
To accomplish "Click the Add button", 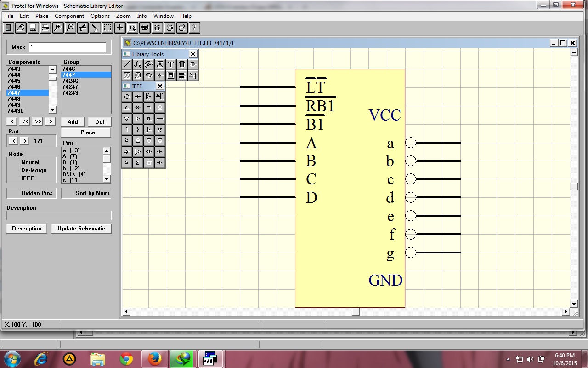I will point(73,122).
